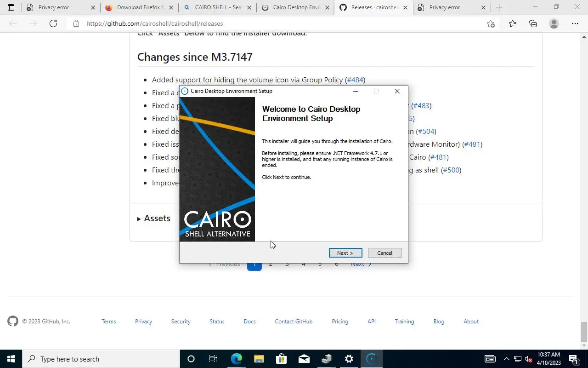The image size is (588, 368).
Task: Open issue link #500
Action: click(451, 170)
